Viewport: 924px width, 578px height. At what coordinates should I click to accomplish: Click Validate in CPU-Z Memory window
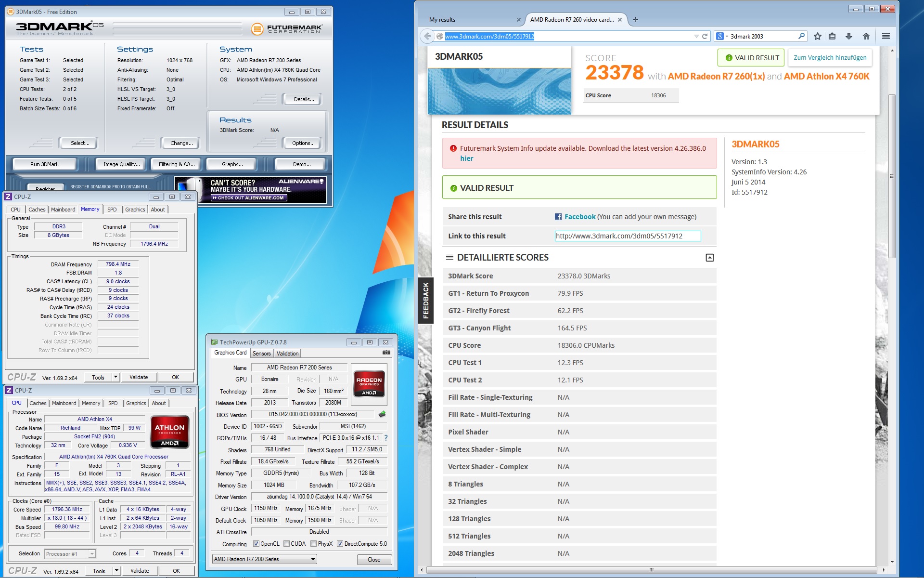pyautogui.click(x=139, y=377)
